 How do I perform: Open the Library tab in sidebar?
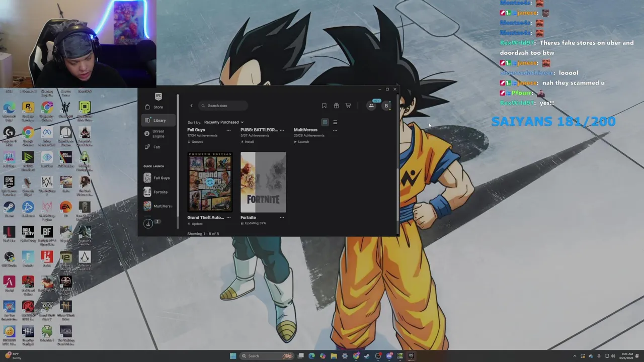coord(158,120)
